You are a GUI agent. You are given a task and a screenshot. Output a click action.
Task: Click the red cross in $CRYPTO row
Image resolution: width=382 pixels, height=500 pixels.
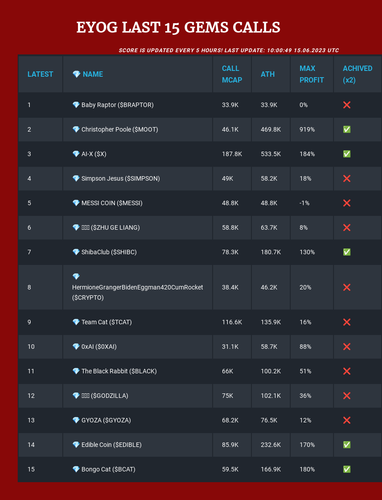coord(347,287)
